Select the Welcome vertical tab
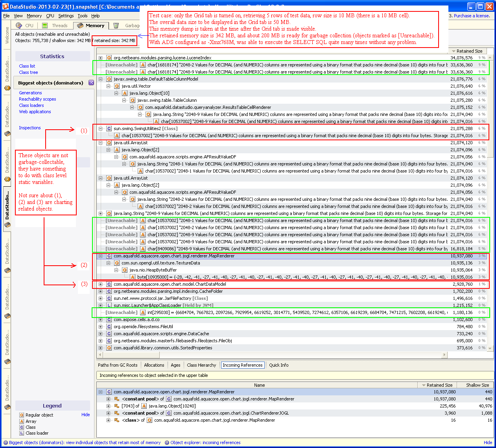Image resolution: width=496 pixels, height=448 pixels. [x=7, y=35]
